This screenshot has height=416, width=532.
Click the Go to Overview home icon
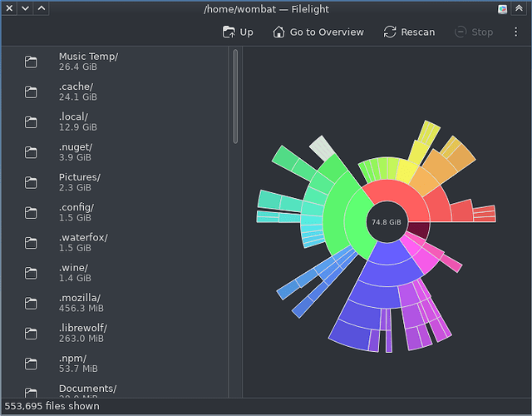279,32
